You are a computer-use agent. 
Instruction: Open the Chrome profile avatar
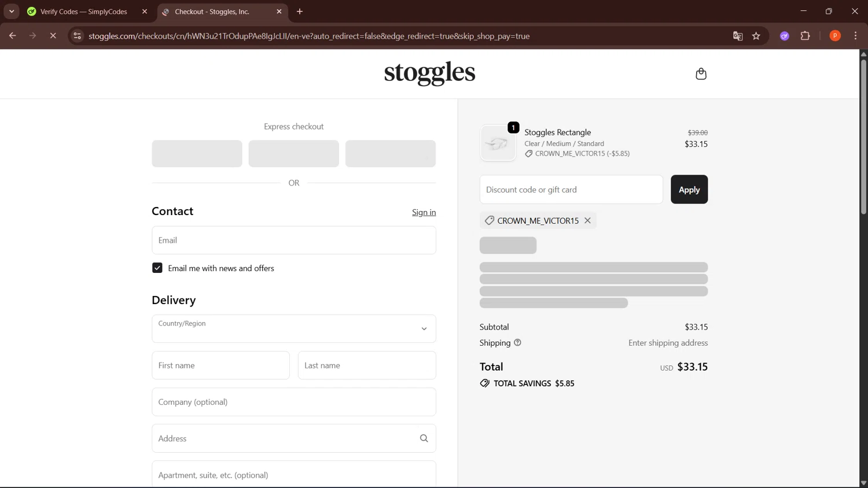pyautogui.click(x=834, y=36)
